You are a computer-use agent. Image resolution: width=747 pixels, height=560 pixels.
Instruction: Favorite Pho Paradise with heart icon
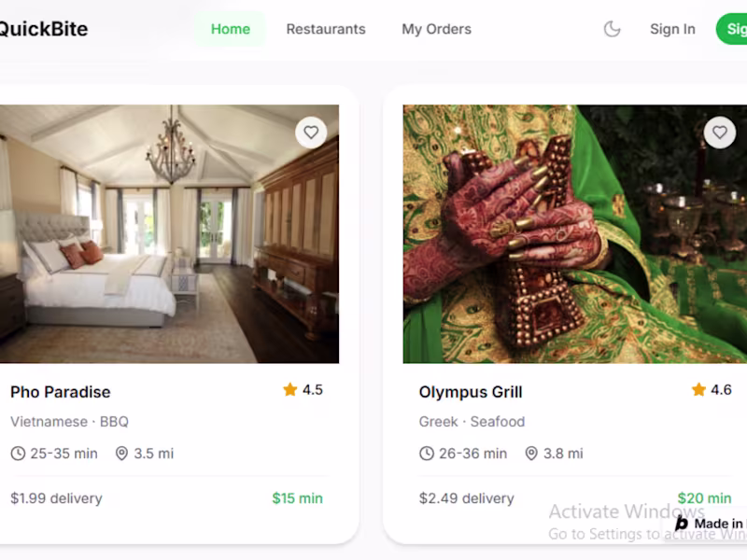[x=311, y=133]
